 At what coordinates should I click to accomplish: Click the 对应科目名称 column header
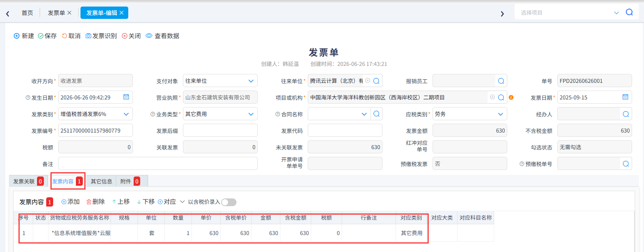coord(476,218)
